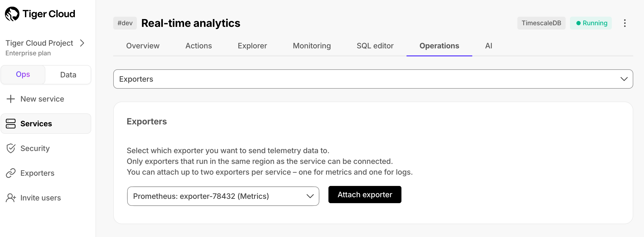Click the Real-time analytics service title

tap(191, 23)
